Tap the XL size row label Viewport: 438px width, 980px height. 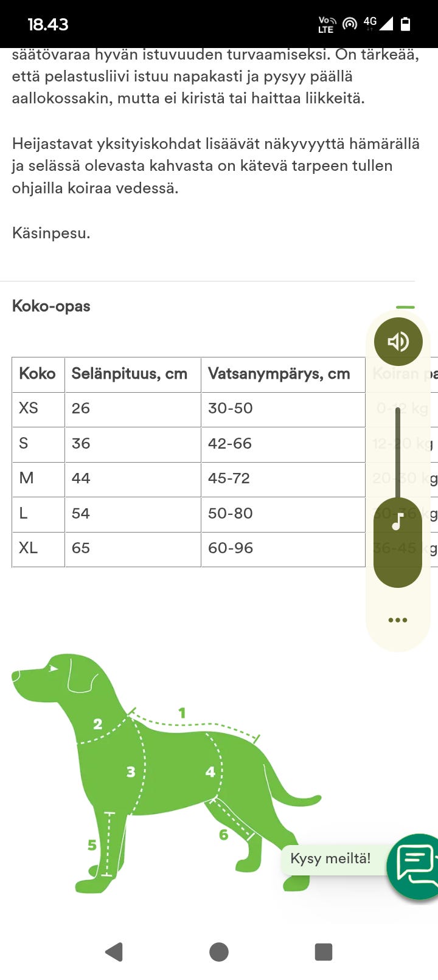pyautogui.click(x=29, y=548)
